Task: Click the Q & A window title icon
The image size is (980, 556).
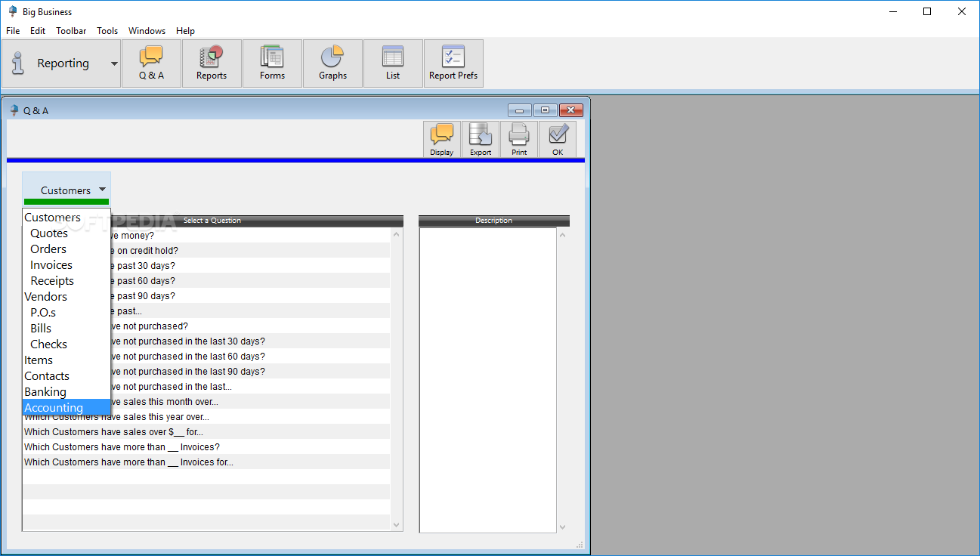Action: click(14, 110)
